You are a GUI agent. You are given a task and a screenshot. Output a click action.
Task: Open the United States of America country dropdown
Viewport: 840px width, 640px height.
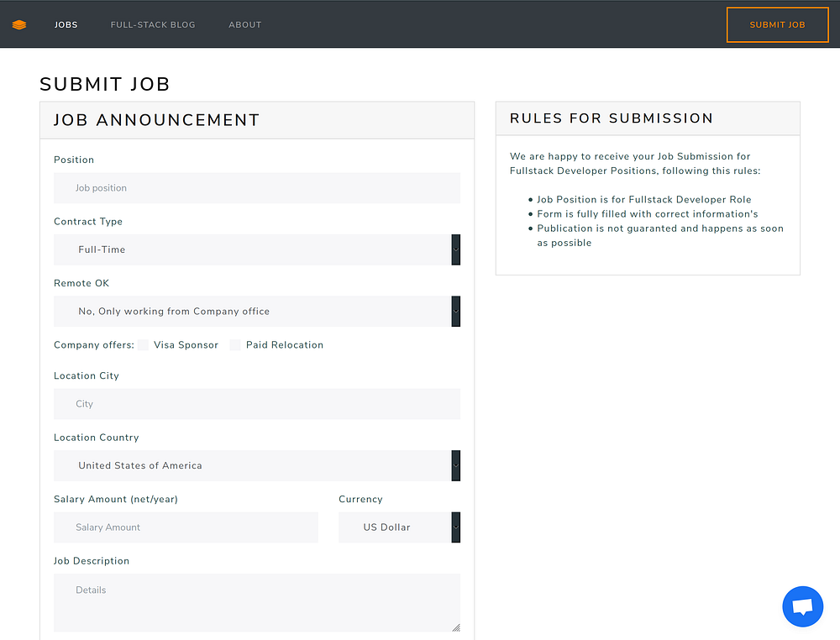coord(257,465)
